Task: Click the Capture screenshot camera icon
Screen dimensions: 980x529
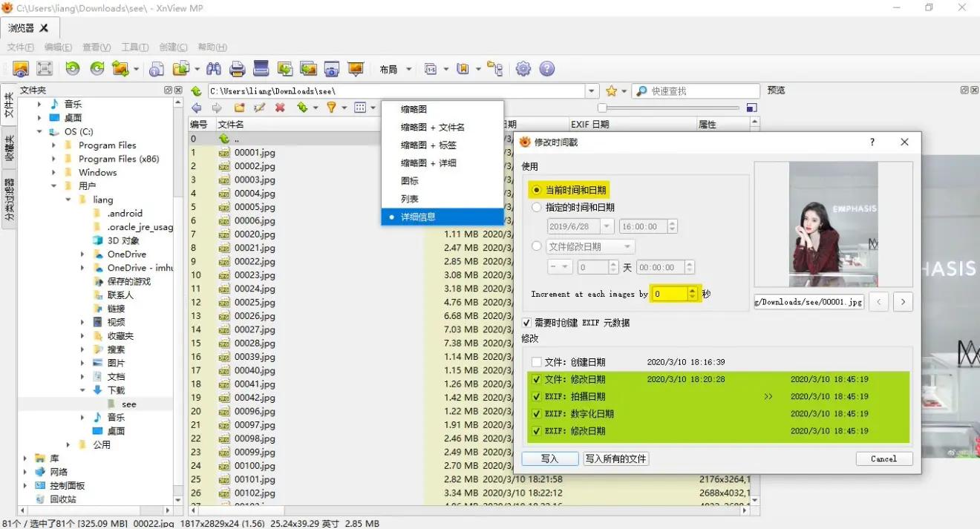Action: tap(330, 68)
